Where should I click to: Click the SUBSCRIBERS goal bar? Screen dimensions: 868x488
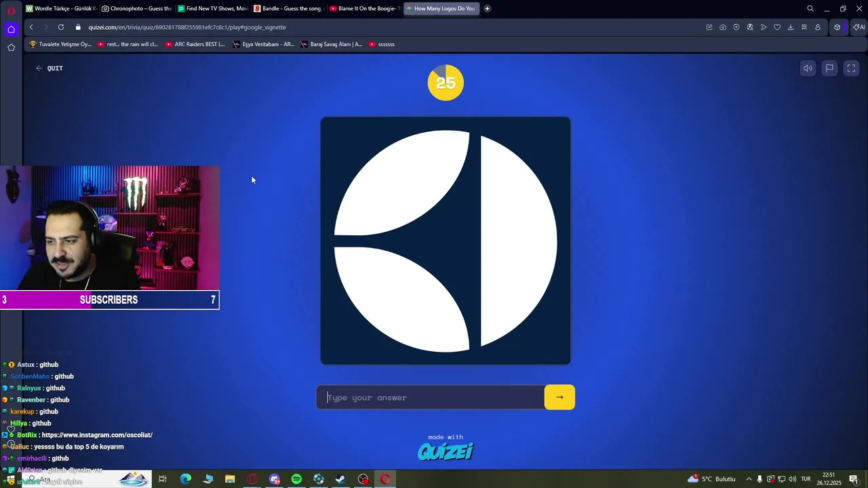[109, 300]
